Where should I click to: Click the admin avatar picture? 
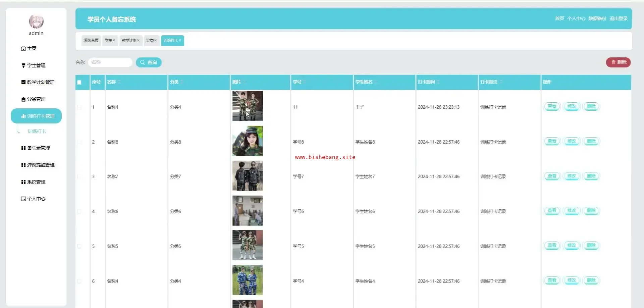point(36,21)
